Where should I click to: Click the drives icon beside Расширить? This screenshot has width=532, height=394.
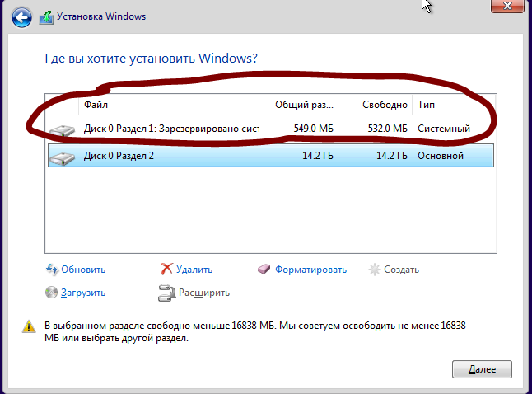[166, 293]
